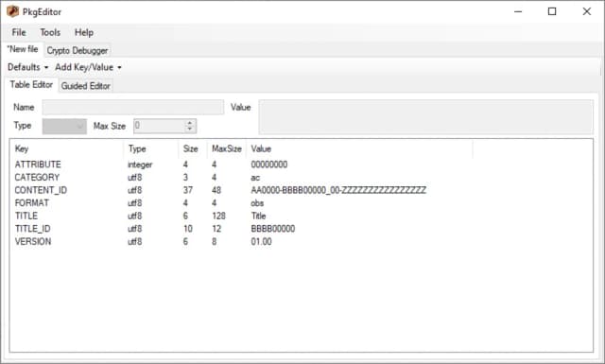
Task: Select the ATTRIBUTE row key
Action: click(x=38, y=165)
